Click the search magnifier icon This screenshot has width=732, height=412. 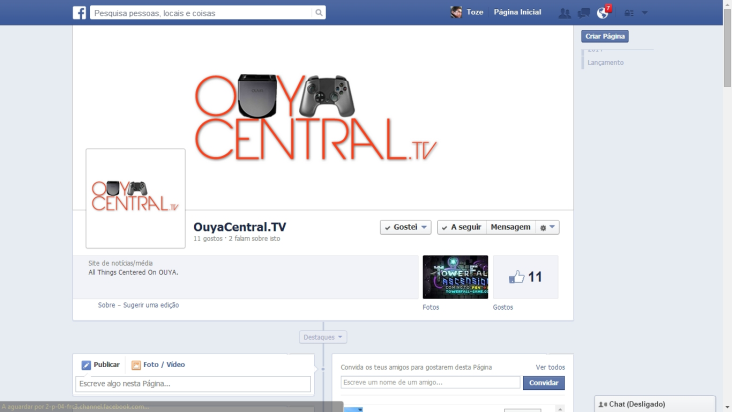(x=318, y=13)
